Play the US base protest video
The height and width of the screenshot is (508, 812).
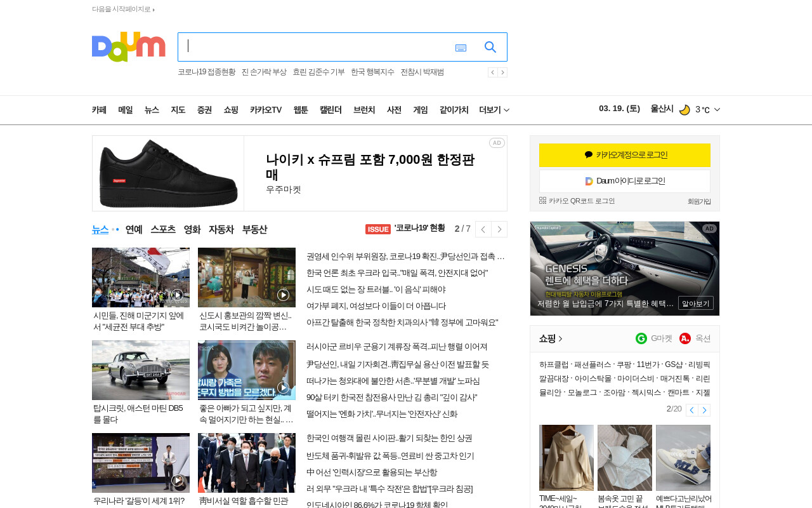178,295
